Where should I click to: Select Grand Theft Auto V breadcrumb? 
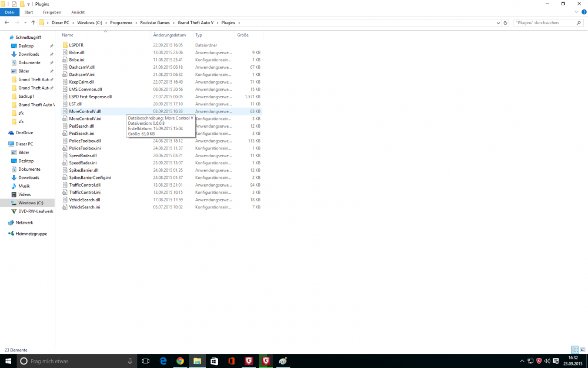195,23
